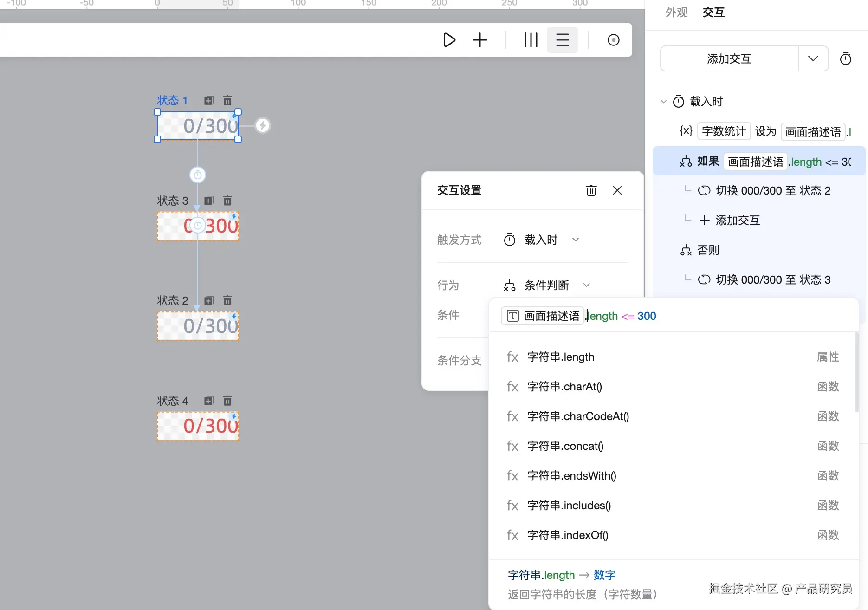Open the 交互 tab
The height and width of the screenshot is (610, 868).
click(x=713, y=13)
